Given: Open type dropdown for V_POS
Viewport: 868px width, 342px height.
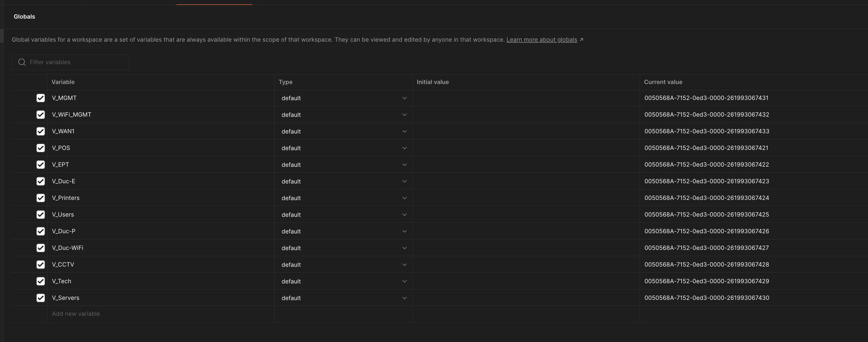Looking at the screenshot, I should [x=343, y=148].
